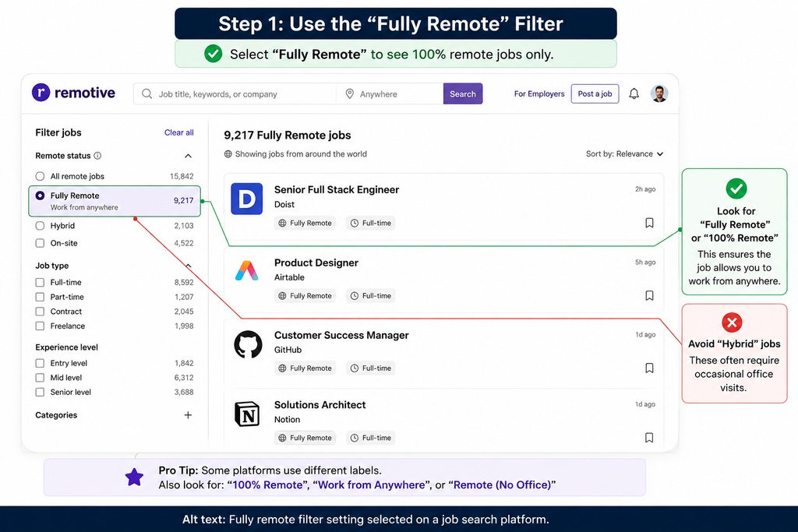Click Fully Remote tag on Airtable job
The width and height of the screenshot is (798, 532).
point(305,295)
